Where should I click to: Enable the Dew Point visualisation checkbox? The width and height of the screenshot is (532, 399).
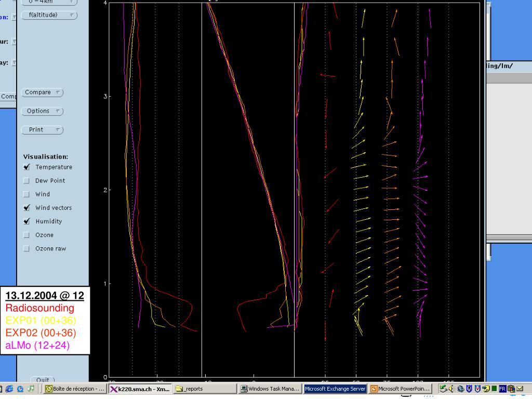pos(26,180)
